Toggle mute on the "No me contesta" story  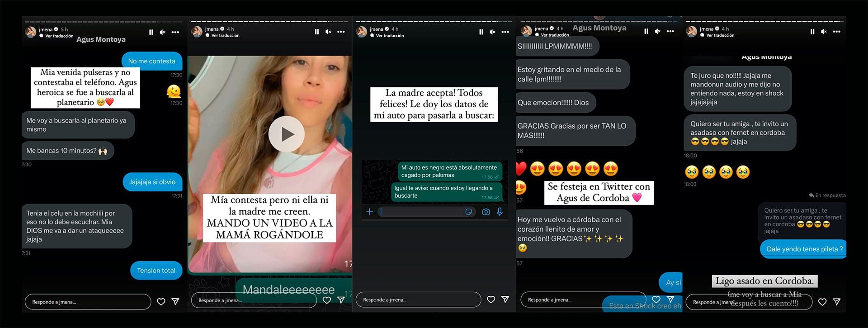tap(163, 32)
